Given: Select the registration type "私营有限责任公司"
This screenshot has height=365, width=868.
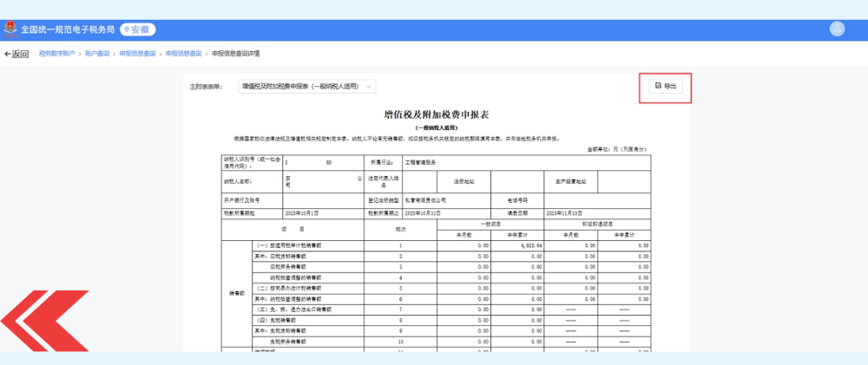Looking at the screenshot, I should (425, 201).
